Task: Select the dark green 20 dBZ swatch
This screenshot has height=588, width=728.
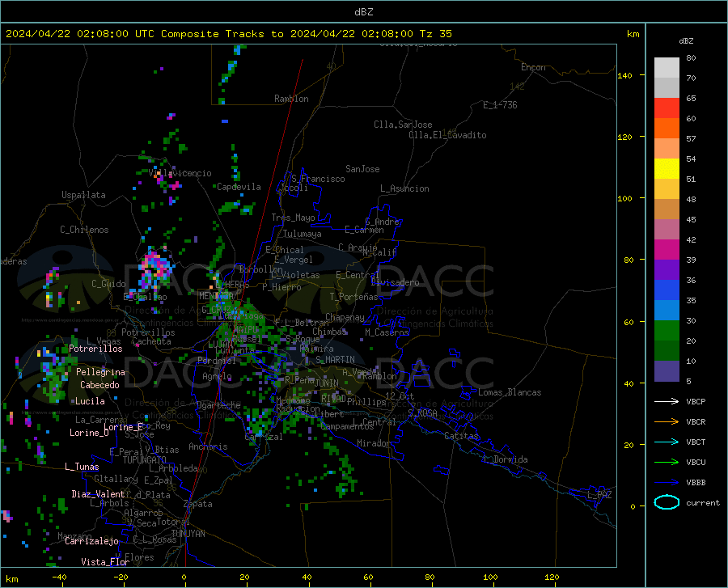Action: (x=667, y=351)
